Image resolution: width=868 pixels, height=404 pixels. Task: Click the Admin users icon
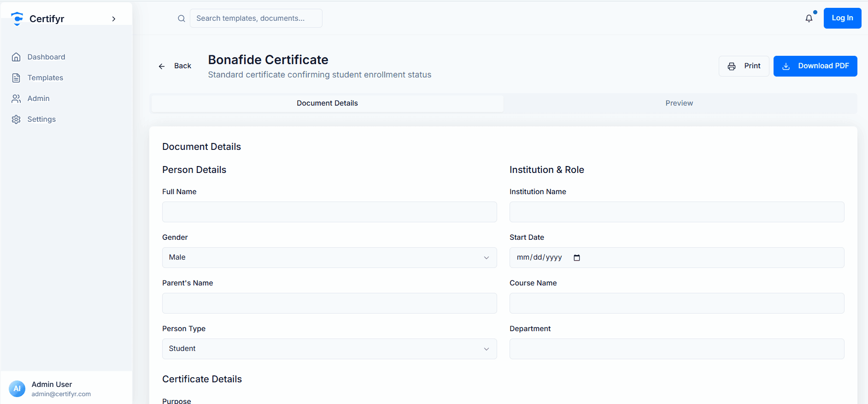tap(16, 99)
